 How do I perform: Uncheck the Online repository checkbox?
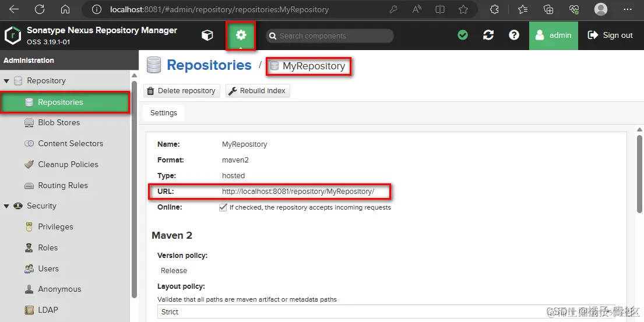[x=223, y=207]
